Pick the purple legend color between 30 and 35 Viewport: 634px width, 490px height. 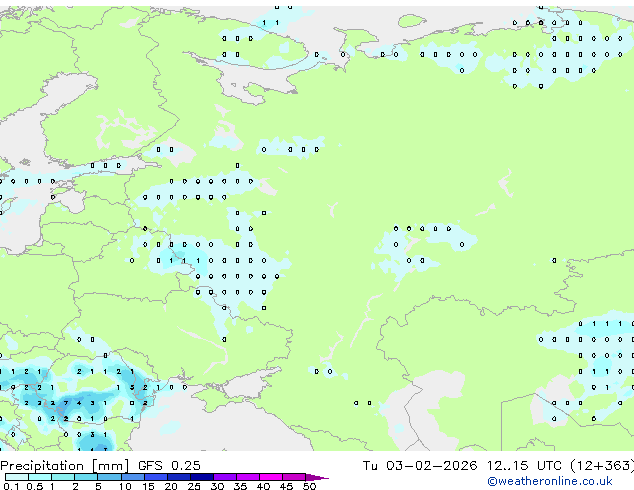click(225, 477)
